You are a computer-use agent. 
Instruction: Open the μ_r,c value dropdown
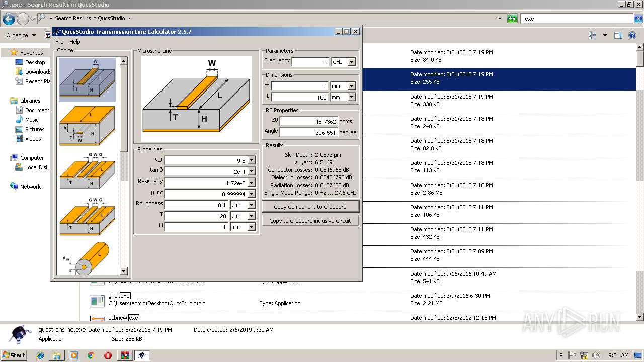click(x=252, y=194)
